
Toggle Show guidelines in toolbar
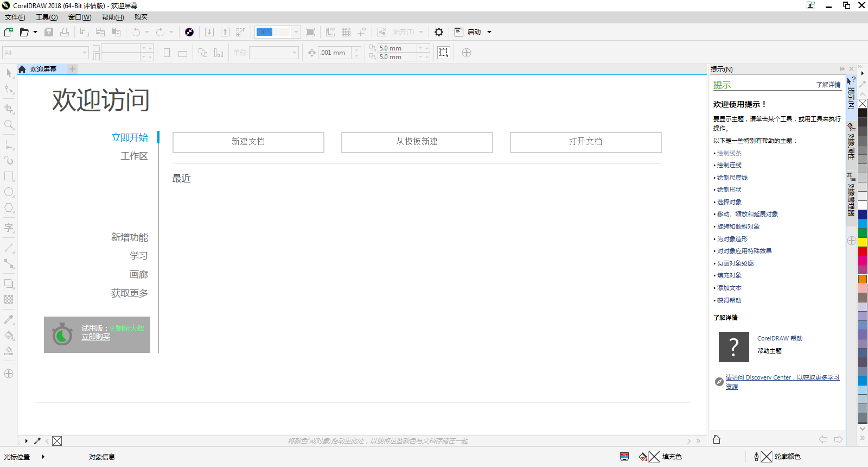click(362, 32)
